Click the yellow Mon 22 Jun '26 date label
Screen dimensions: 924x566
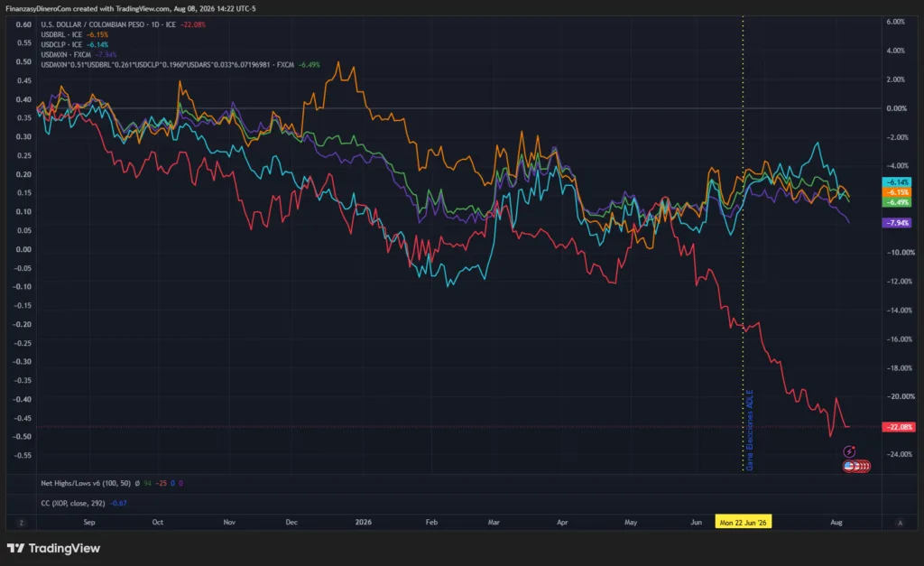[744, 523]
